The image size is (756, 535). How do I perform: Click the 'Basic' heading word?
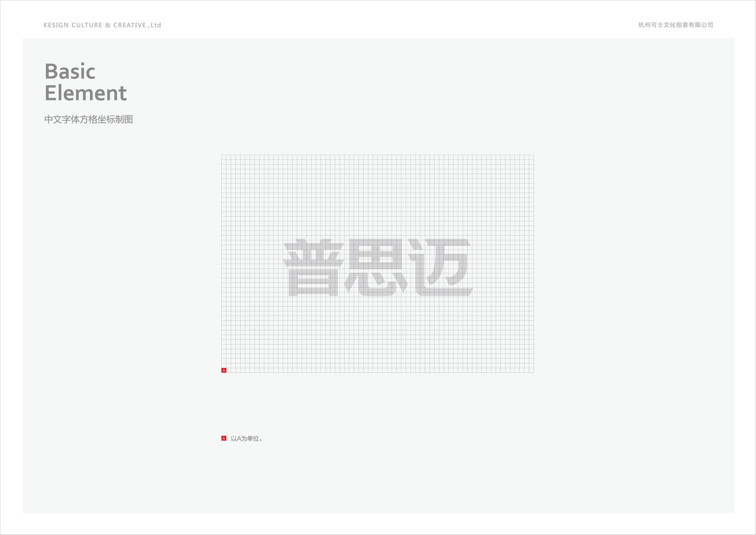coord(70,71)
